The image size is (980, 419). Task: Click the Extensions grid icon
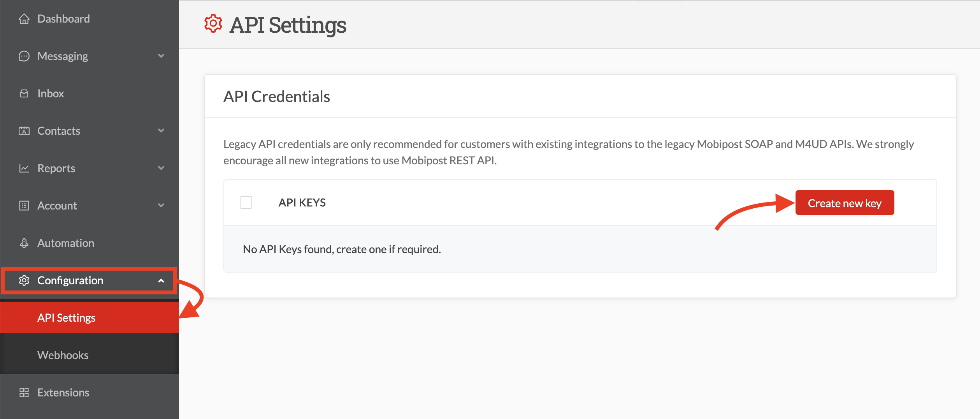[24, 393]
